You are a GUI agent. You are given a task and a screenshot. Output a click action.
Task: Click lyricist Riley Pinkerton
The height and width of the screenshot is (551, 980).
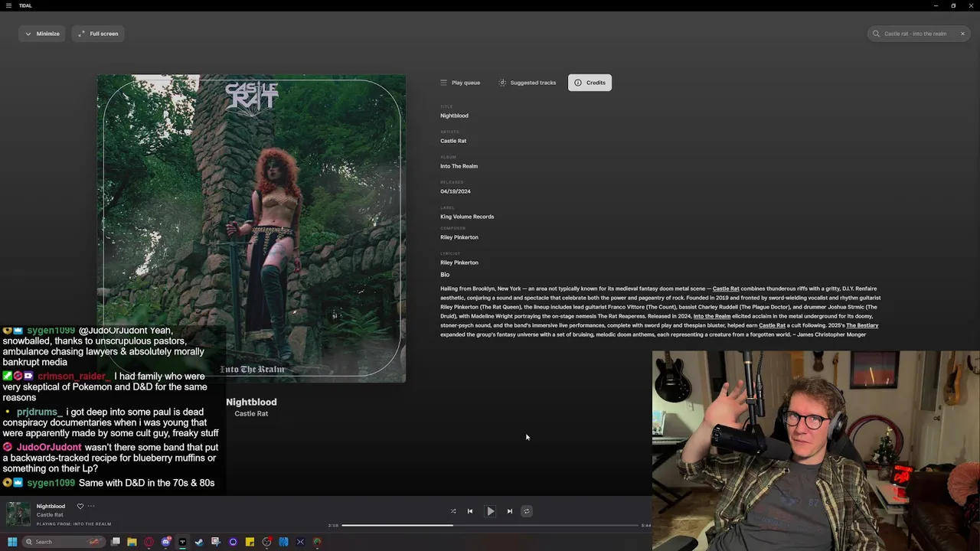(x=459, y=262)
